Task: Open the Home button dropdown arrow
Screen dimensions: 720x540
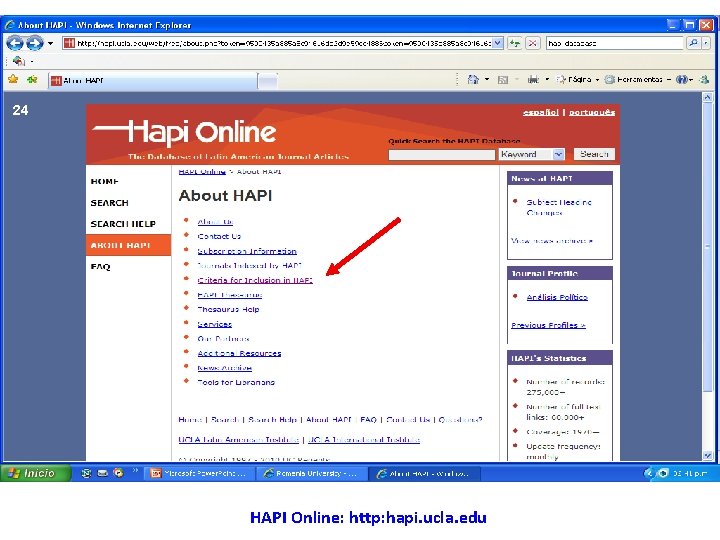Action: (x=487, y=79)
